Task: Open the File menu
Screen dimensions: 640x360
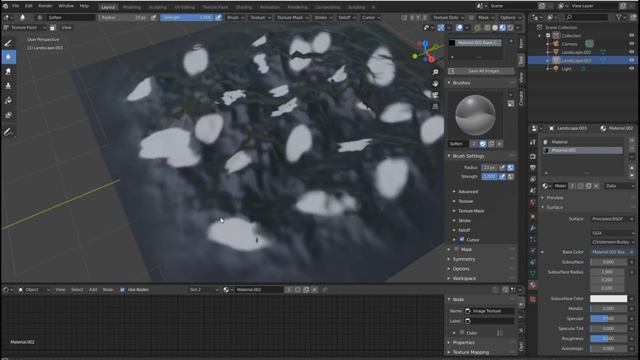Action: click(x=16, y=6)
